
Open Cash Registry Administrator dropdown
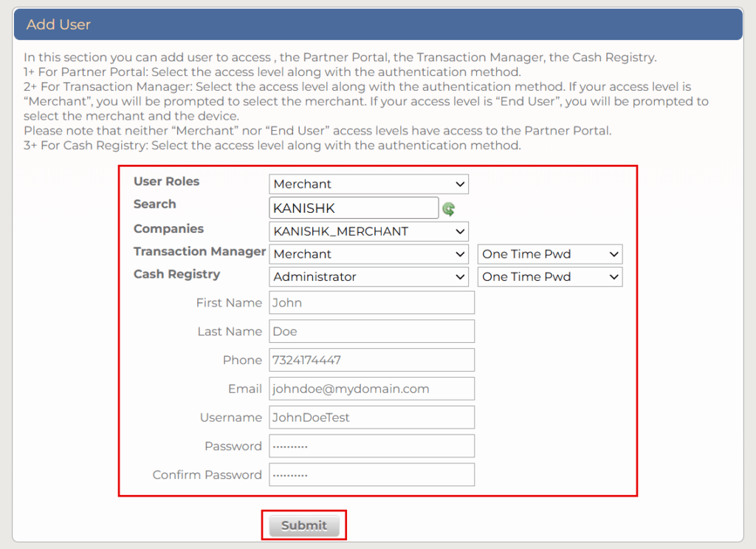click(x=368, y=277)
